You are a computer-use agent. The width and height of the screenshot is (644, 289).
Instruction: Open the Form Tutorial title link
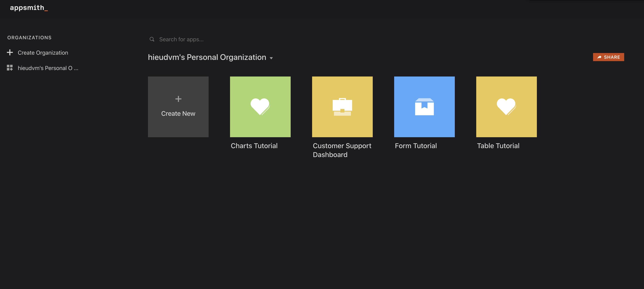(x=416, y=146)
